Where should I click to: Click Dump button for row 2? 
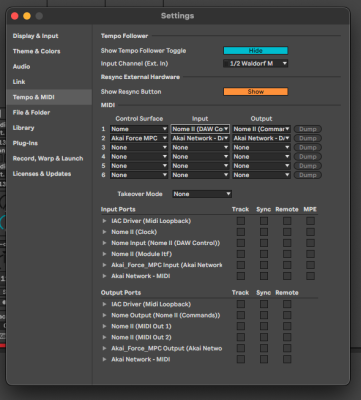point(307,138)
